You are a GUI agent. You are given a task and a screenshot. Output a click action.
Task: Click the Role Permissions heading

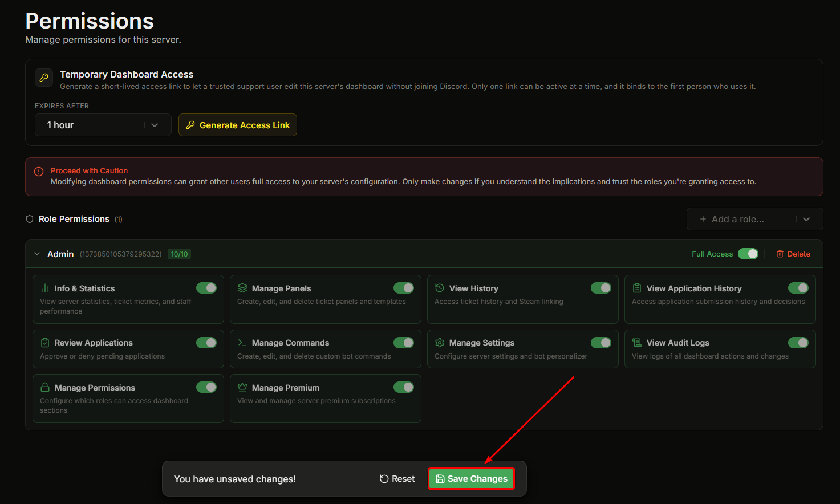point(74,219)
